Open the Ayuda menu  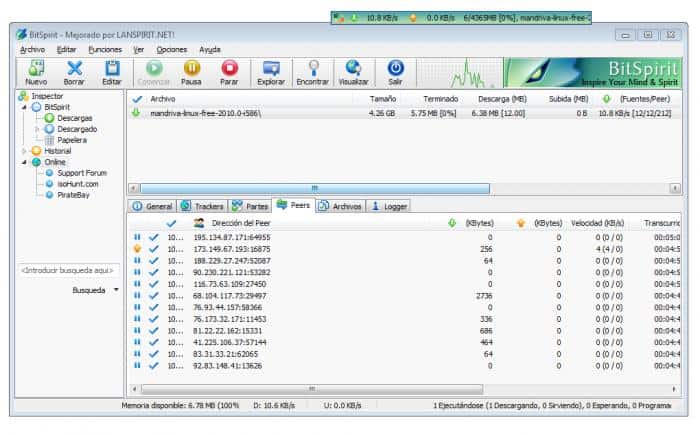210,50
